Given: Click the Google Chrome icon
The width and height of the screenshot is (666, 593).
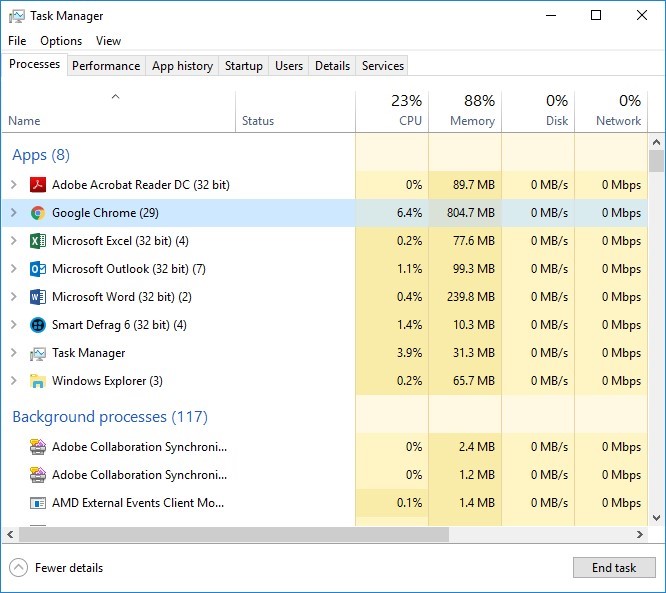Looking at the screenshot, I should (x=38, y=213).
